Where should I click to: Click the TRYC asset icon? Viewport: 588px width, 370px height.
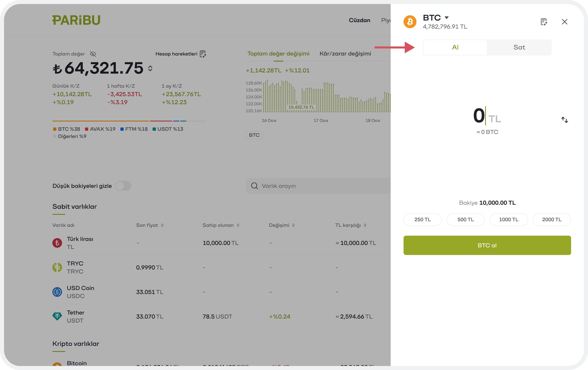pyautogui.click(x=57, y=267)
